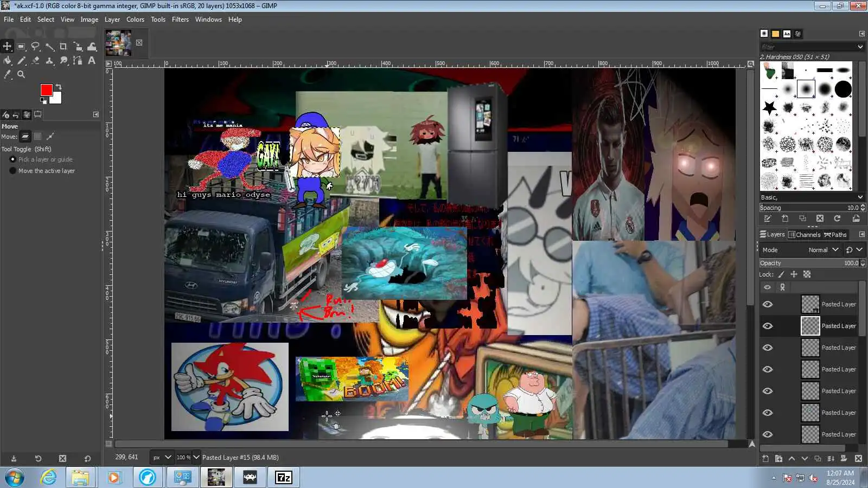
Task: Toggle lock pixels for the layer
Action: coord(781,274)
